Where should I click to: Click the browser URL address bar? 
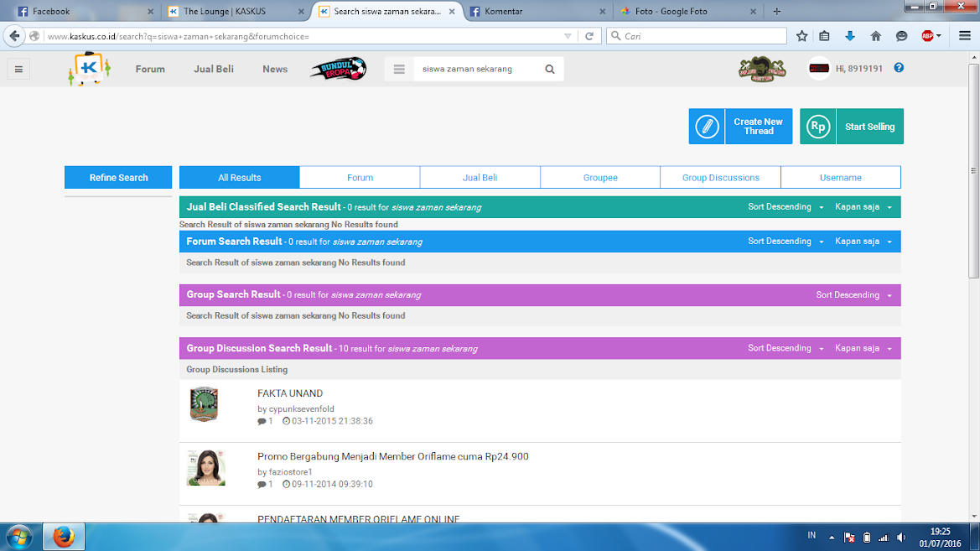point(303,36)
